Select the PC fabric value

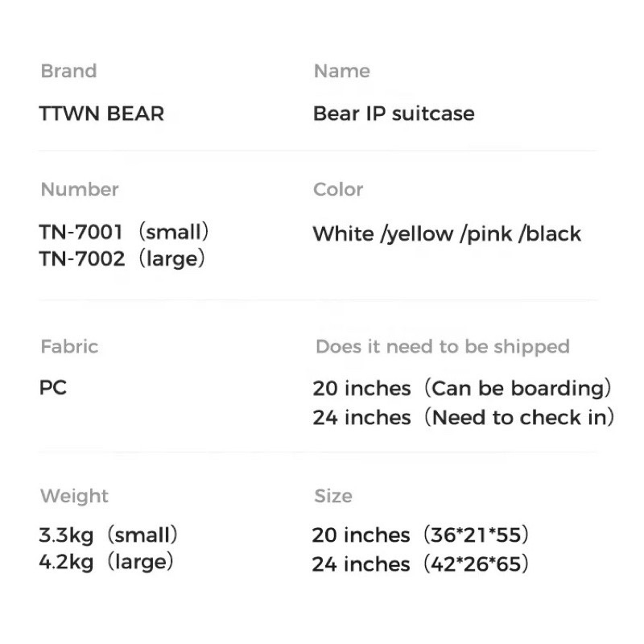[x=53, y=388]
